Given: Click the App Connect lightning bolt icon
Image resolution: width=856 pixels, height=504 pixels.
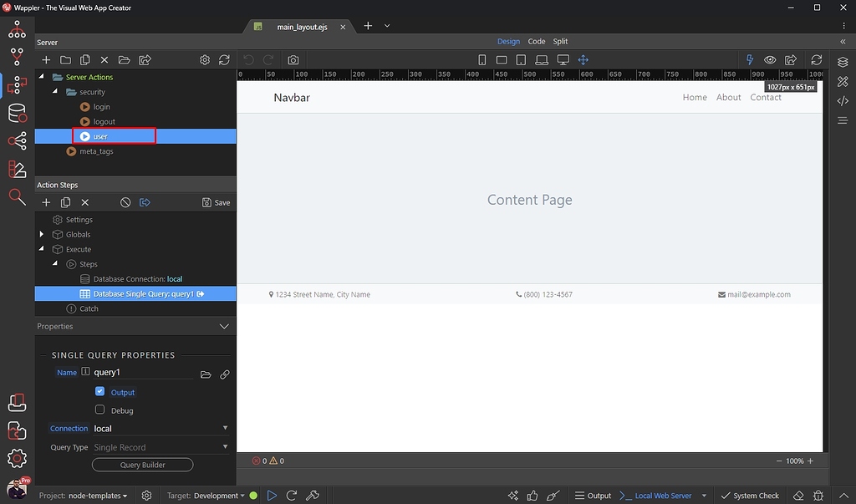Looking at the screenshot, I should click(x=750, y=59).
